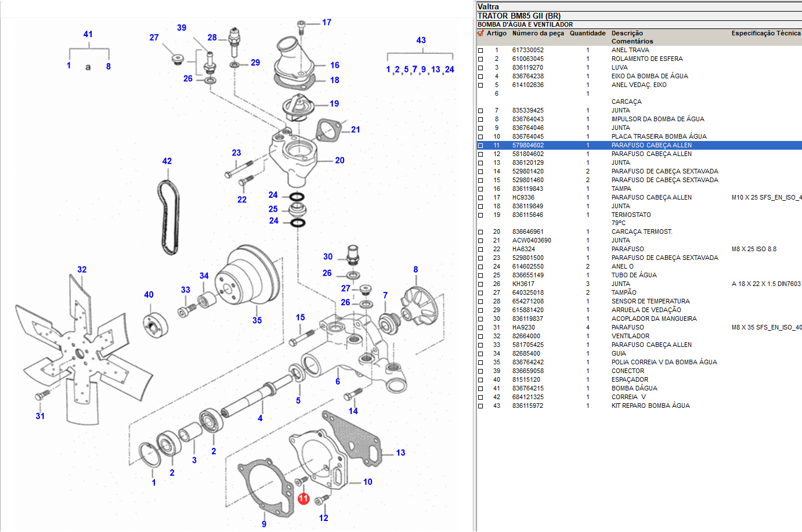This screenshot has width=802, height=532.
Task: Enable checkbox for KIT REPARO BOMBA ÁGUA
Action: (481, 406)
